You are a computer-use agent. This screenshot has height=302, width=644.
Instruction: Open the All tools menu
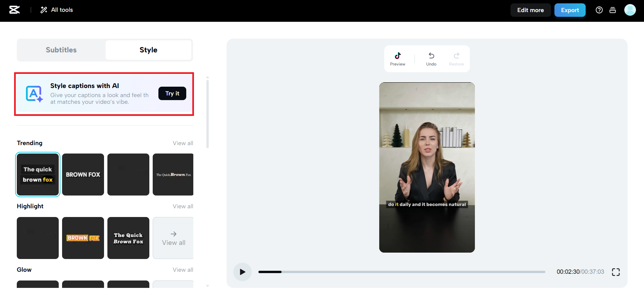(57, 10)
